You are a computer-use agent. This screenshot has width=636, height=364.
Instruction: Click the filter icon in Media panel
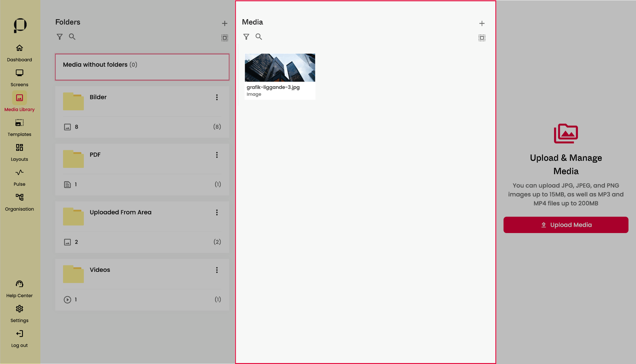(x=246, y=37)
